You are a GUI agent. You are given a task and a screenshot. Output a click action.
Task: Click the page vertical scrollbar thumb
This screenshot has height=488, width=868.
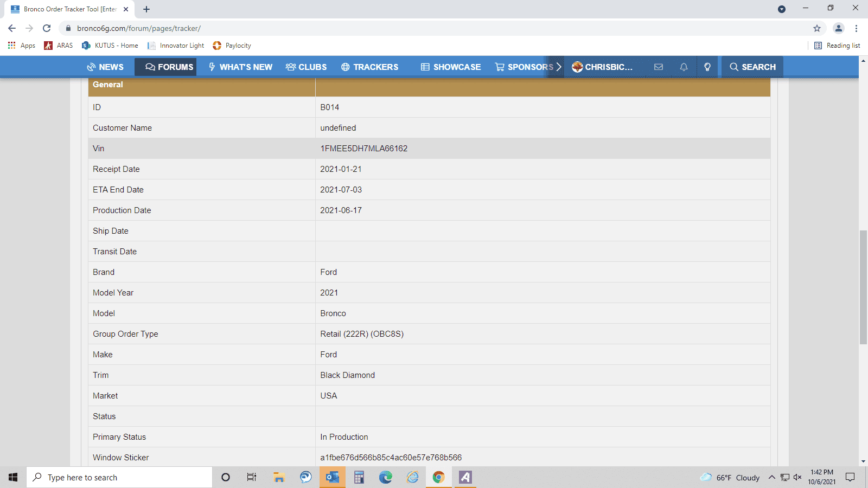coord(863,287)
